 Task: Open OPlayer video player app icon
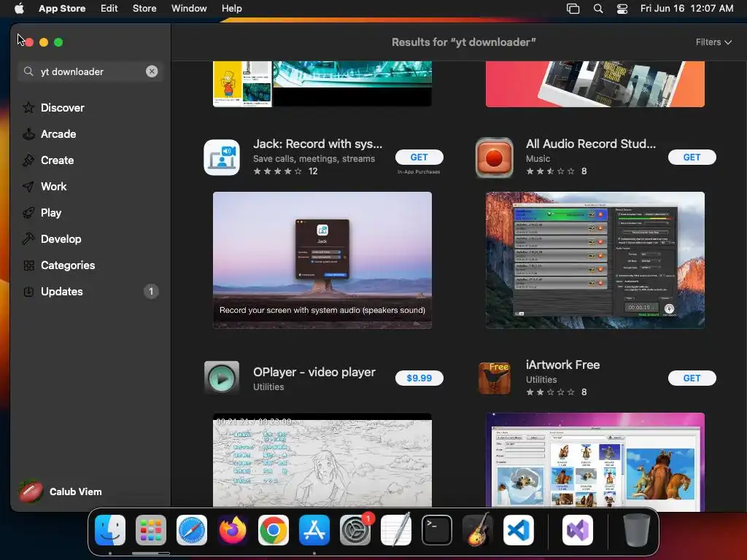coord(222,378)
